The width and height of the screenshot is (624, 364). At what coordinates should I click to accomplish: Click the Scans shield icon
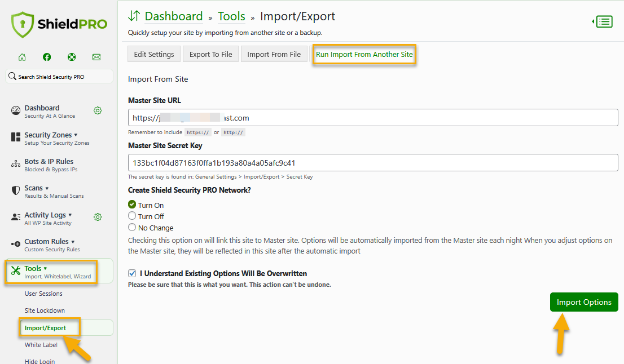pyautogui.click(x=16, y=190)
